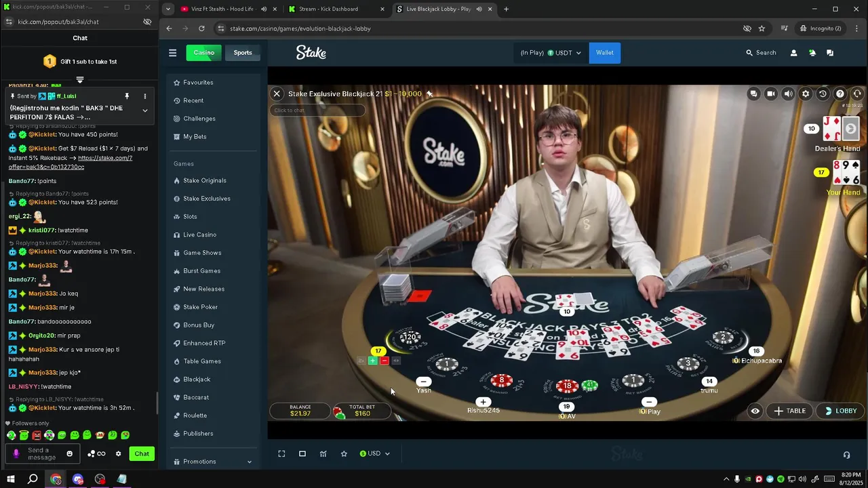Open game chat icon in blackjack toolbar

753,94
